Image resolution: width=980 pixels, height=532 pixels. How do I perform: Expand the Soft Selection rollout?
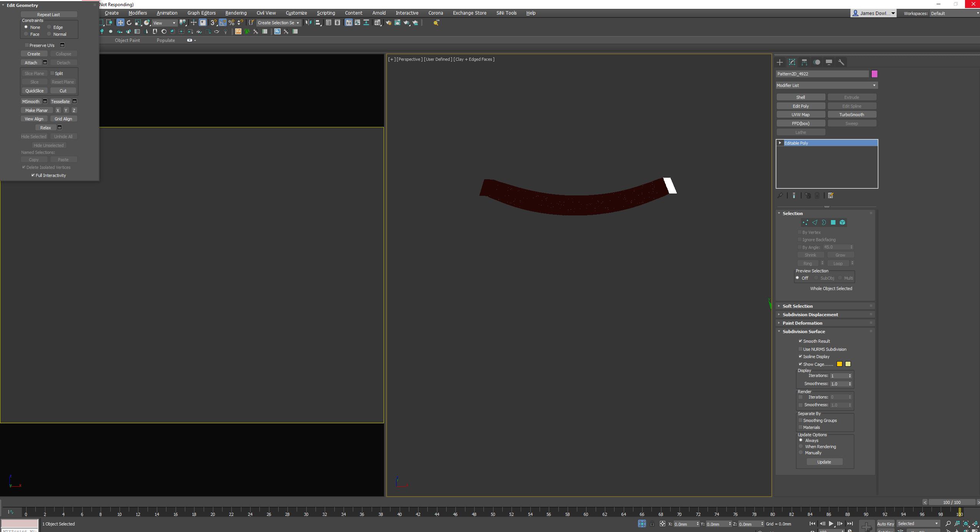pos(797,306)
